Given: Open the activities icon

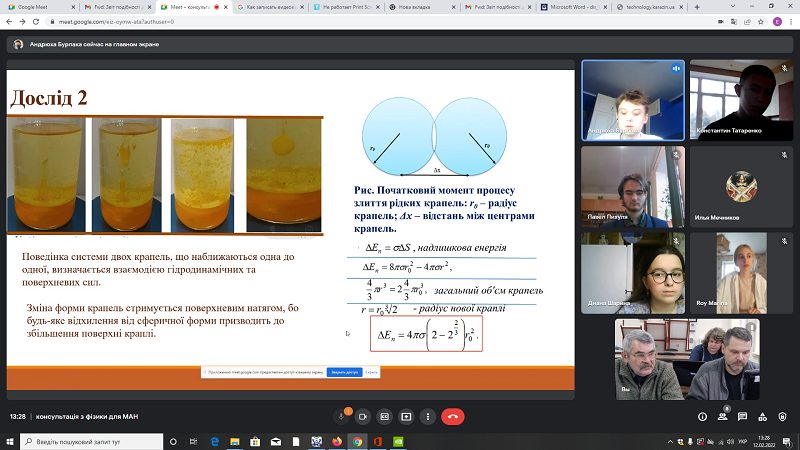Looking at the screenshot, I should pos(762,417).
